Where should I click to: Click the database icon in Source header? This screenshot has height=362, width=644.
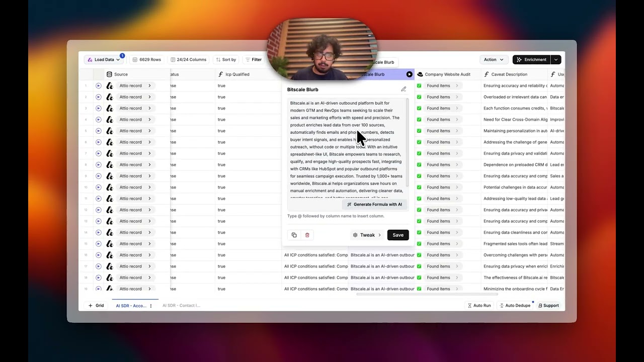[109, 74]
